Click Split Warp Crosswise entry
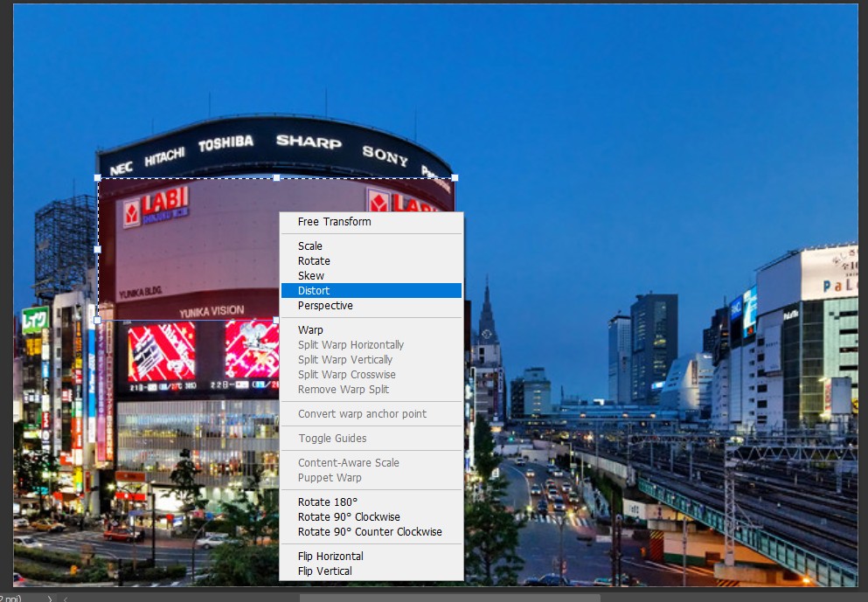868x602 pixels. 371,375
